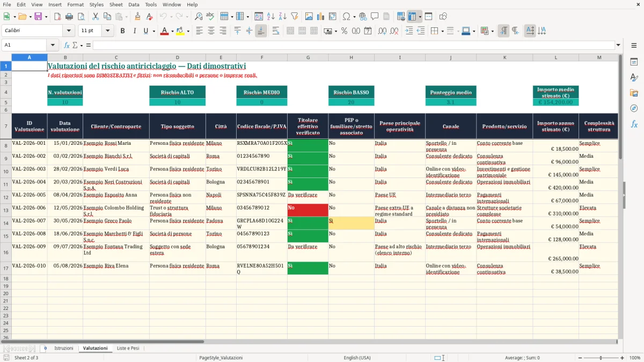Click the Select Function sigma button
This screenshot has width=644, height=362.
click(75, 45)
